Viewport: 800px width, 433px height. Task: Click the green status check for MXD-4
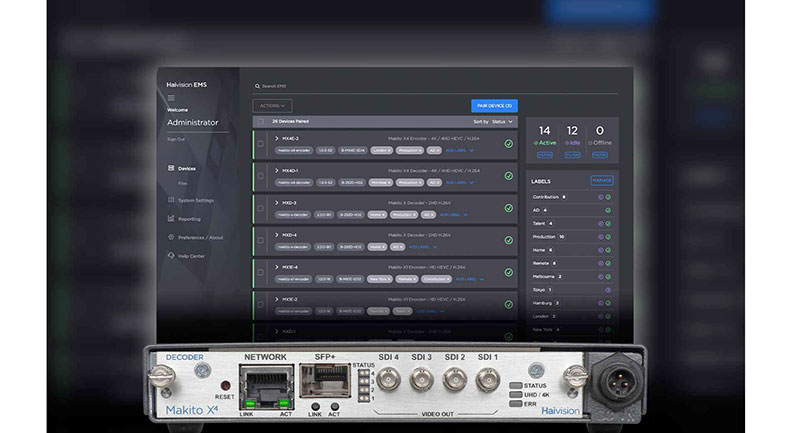(509, 240)
